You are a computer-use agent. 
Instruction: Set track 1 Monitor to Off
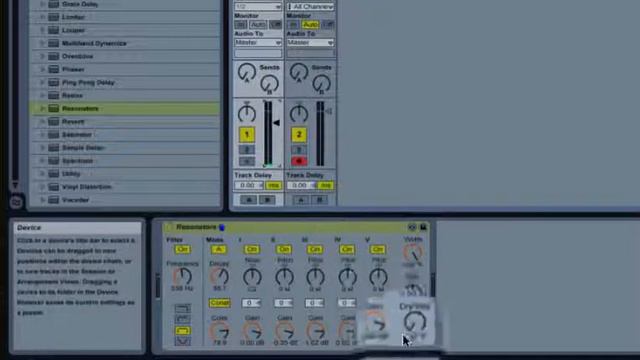(276, 25)
